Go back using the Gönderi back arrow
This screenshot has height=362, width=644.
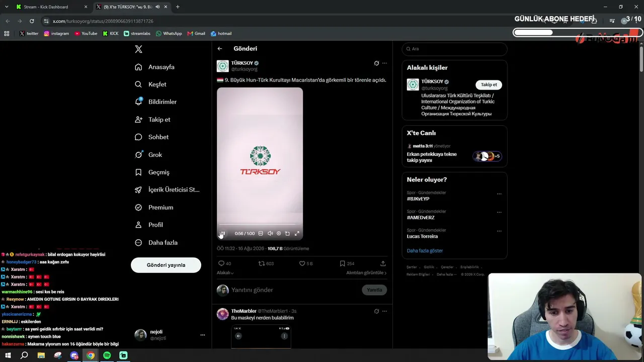tap(220, 49)
